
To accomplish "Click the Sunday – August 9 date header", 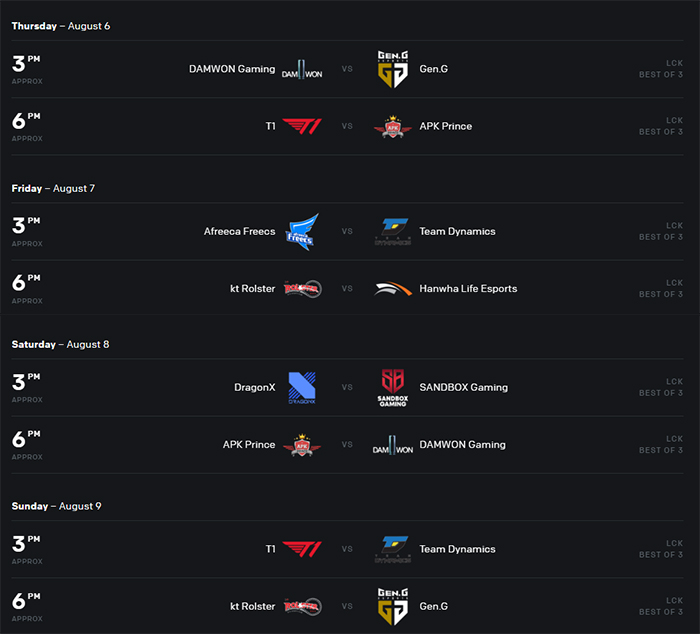I will (56, 506).
